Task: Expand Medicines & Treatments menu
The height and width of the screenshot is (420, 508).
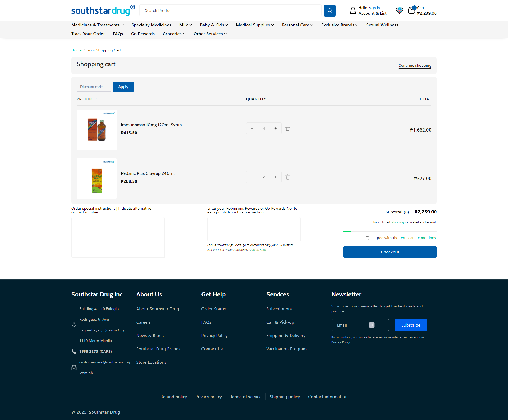Action: [97, 25]
